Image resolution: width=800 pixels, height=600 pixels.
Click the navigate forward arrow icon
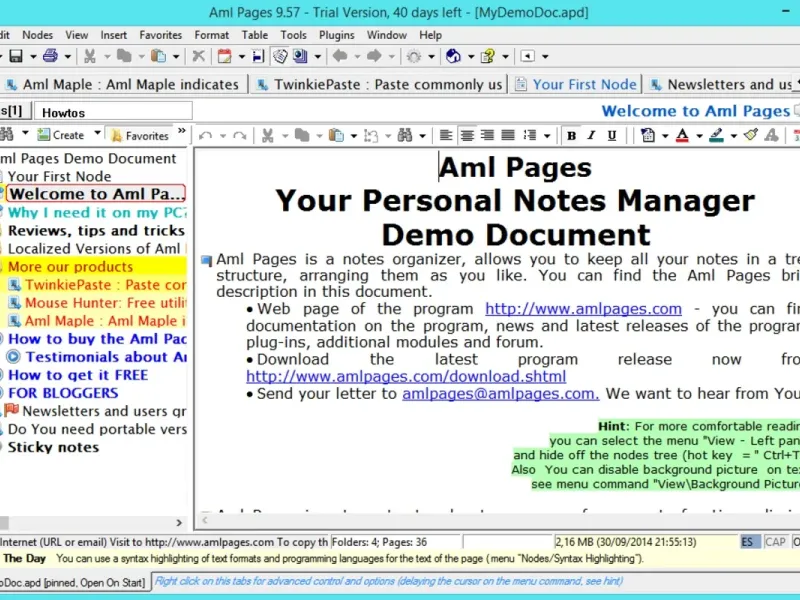pos(374,56)
